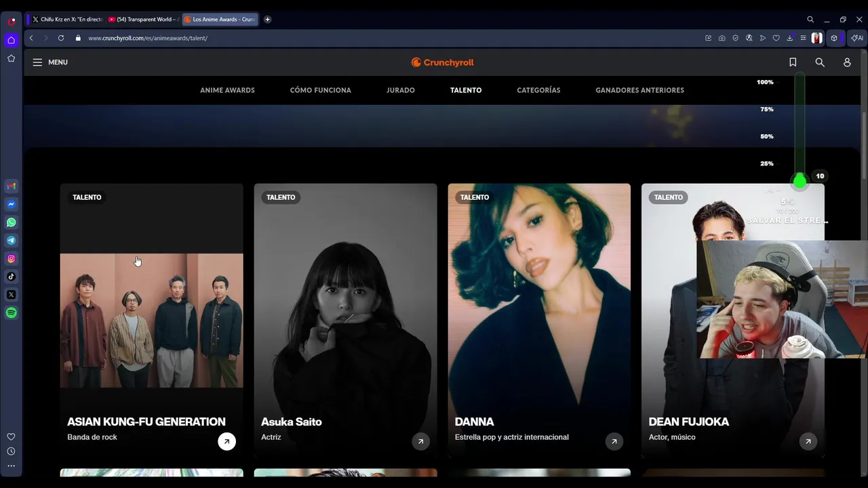Click 'Estrella pop y actriz internacional' text

[x=512, y=437]
